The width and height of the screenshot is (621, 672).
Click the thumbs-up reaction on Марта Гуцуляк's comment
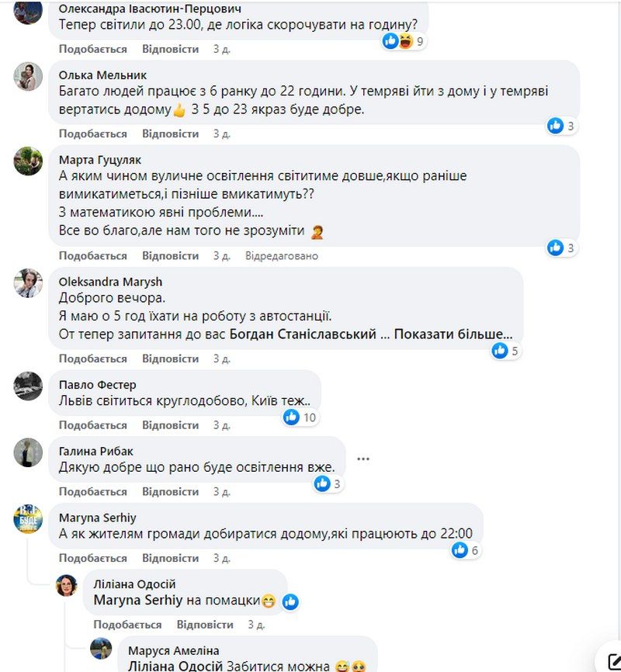coord(557,248)
